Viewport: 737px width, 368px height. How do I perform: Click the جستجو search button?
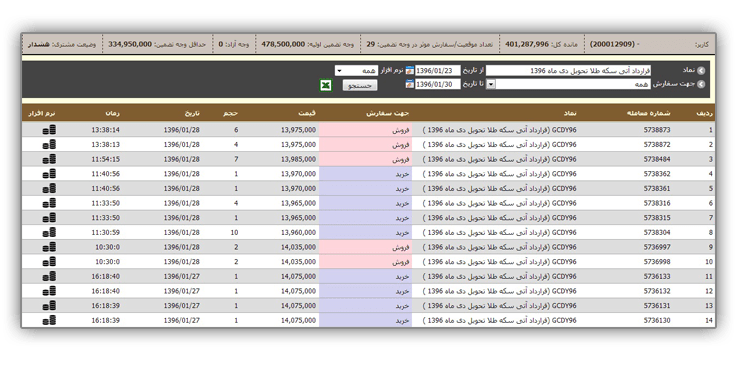[x=360, y=85]
